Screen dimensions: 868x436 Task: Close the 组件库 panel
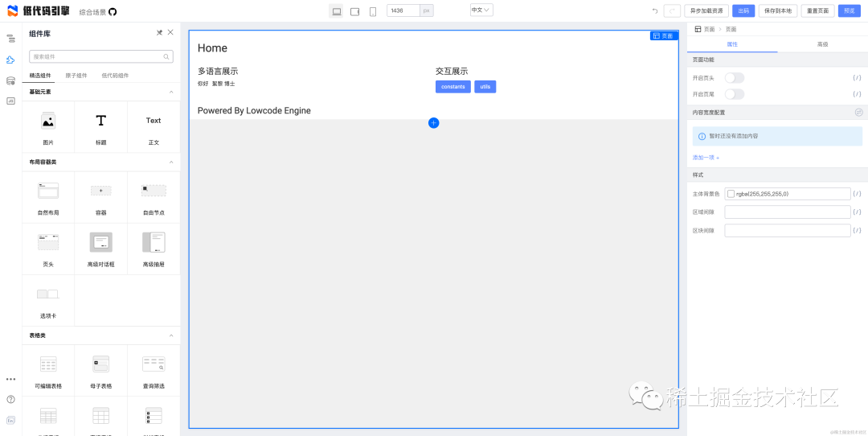pos(170,33)
